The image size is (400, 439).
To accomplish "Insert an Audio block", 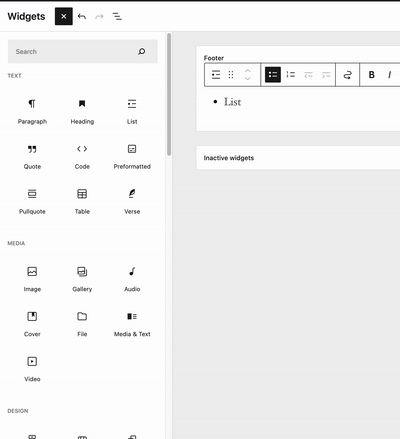I will 132,279.
